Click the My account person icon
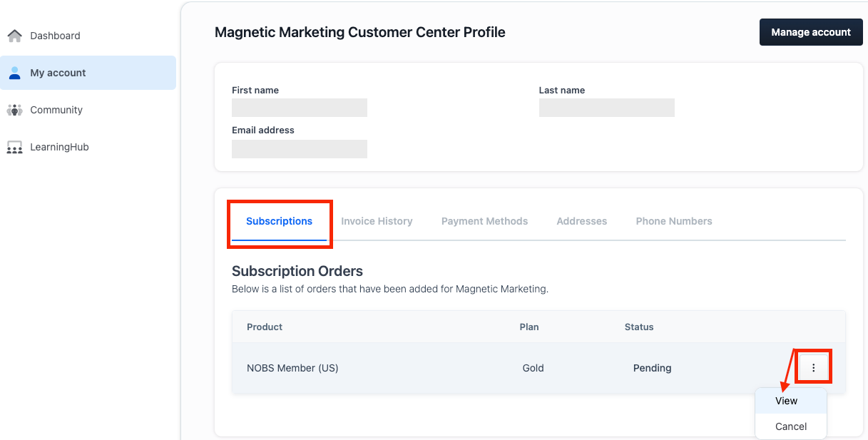 point(14,73)
